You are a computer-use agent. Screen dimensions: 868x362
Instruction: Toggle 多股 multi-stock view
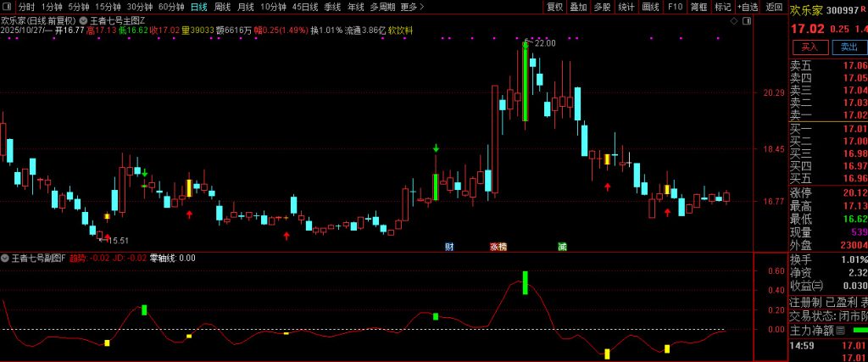pyautogui.click(x=602, y=7)
